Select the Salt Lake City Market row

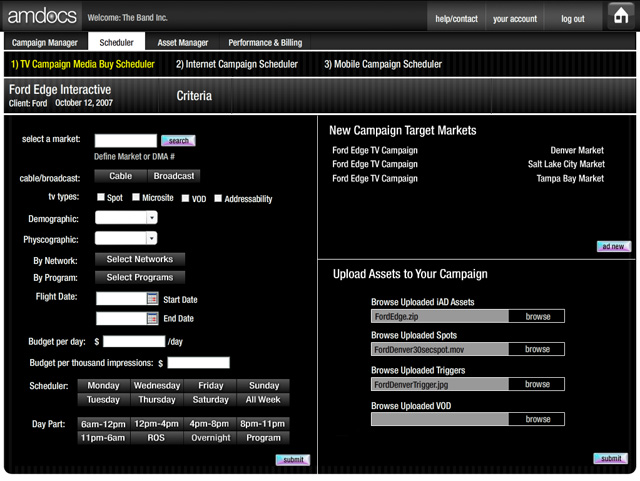click(468, 164)
